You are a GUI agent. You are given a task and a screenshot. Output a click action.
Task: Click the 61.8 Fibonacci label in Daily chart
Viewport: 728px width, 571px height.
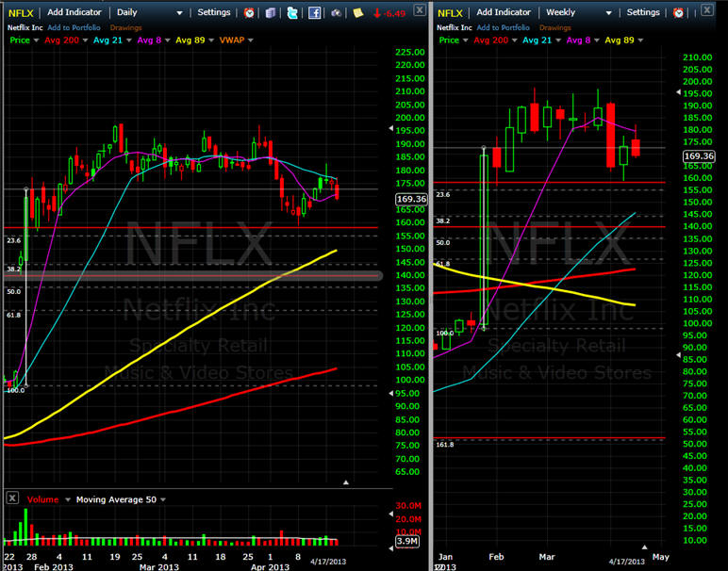click(13, 315)
